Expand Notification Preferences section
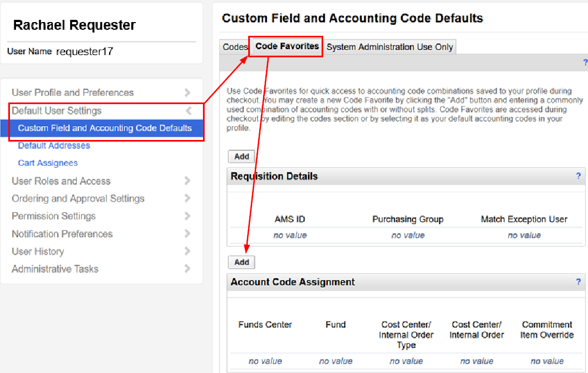The image size is (588, 373). (x=188, y=234)
